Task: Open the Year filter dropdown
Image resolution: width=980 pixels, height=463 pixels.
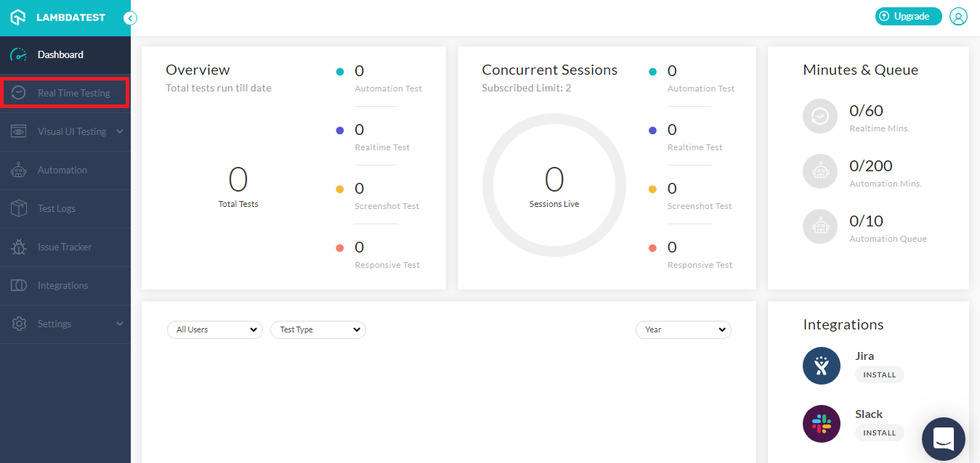Action: 683,329
